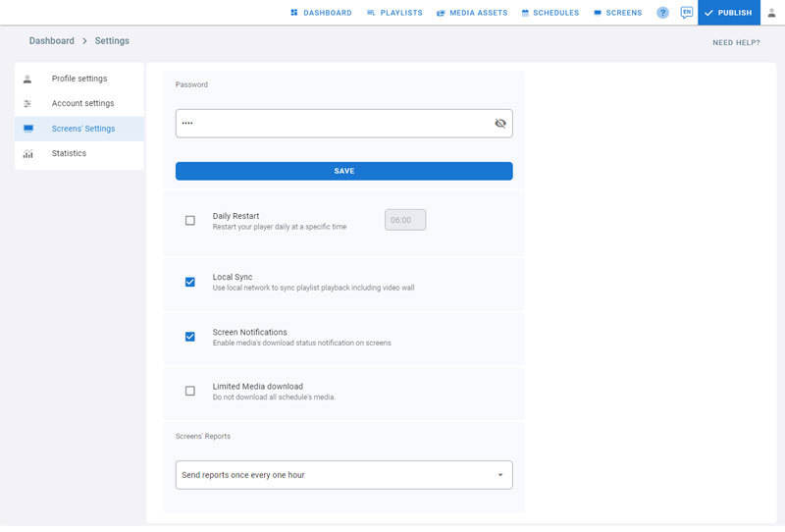Click inside the Password input field
785x532 pixels.
click(334, 124)
